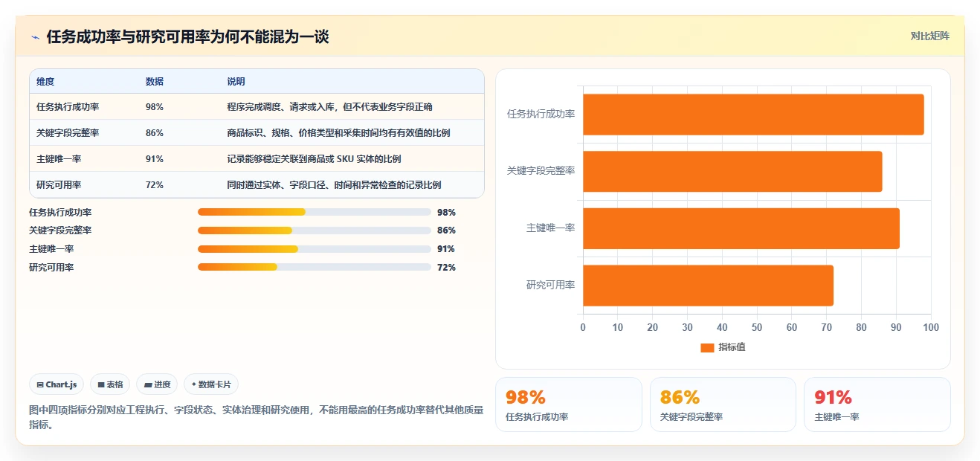The height and width of the screenshot is (461, 980).
Task: Click the 关键字段完整率 progress bar
Action: coord(315,230)
